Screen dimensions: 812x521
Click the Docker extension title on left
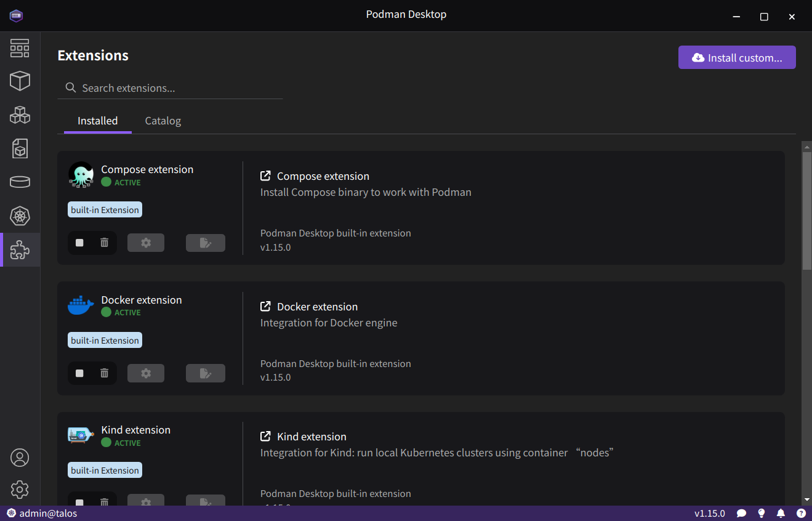pos(142,300)
